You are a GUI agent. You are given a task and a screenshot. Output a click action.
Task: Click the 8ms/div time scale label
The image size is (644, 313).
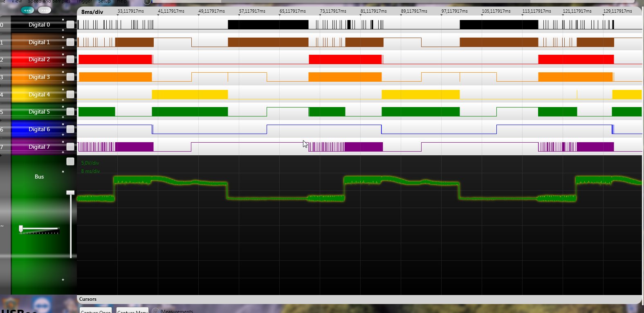pyautogui.click(x=92, y=12)
